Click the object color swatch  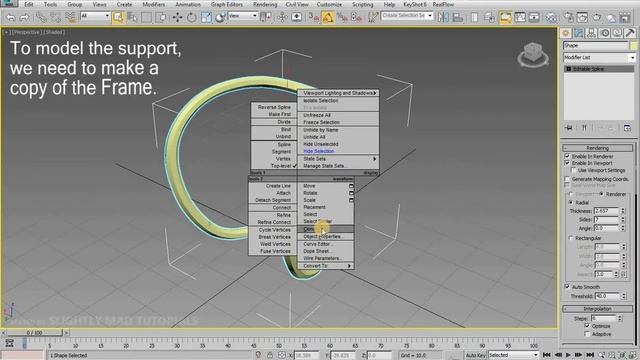pos(633,46)
